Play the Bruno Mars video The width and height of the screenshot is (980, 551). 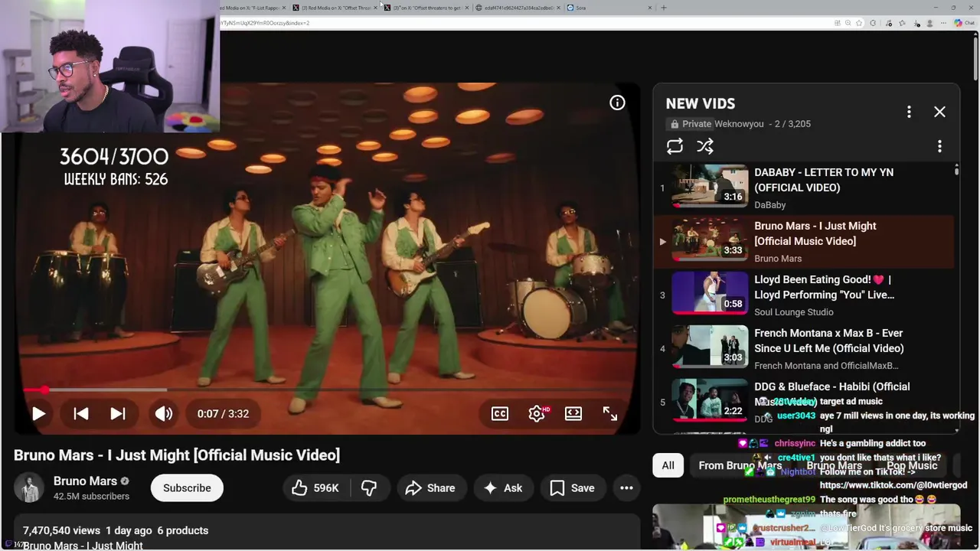click(x=38, y=413)
